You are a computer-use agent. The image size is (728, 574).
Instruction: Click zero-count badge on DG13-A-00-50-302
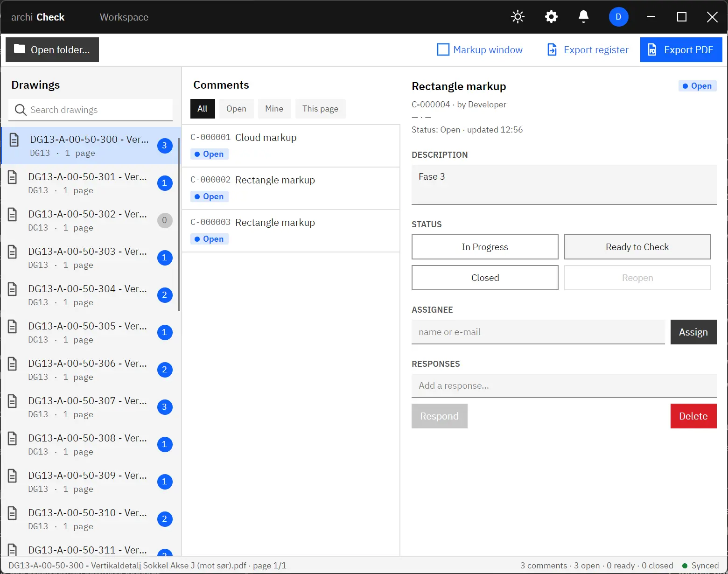point(165,220)
